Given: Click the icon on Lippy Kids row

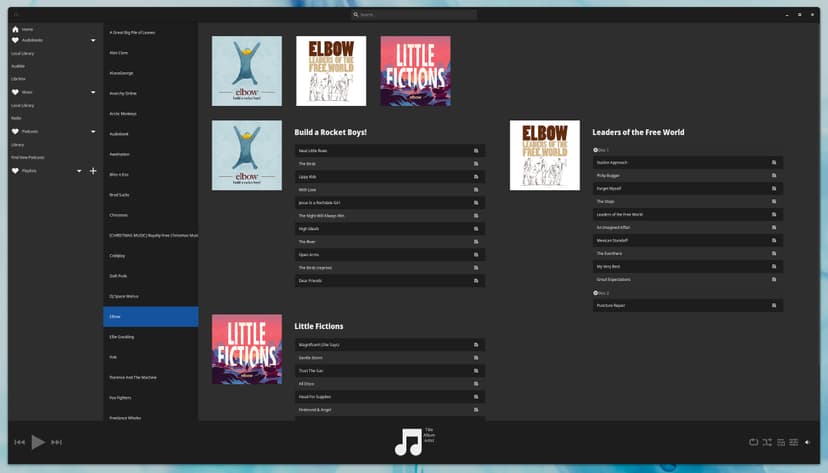Looking at the screenshot, I should 476,176.
